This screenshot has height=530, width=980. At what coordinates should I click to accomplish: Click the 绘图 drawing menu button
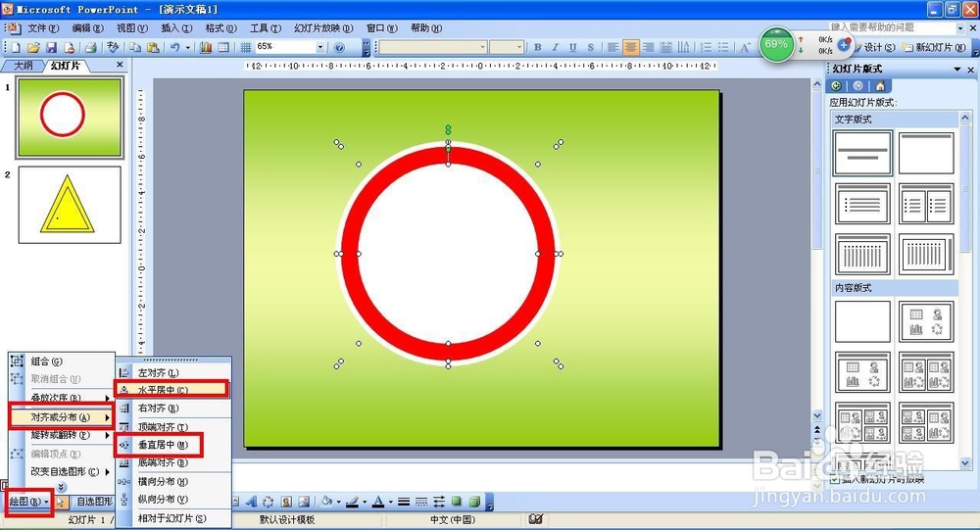point(28,502)
